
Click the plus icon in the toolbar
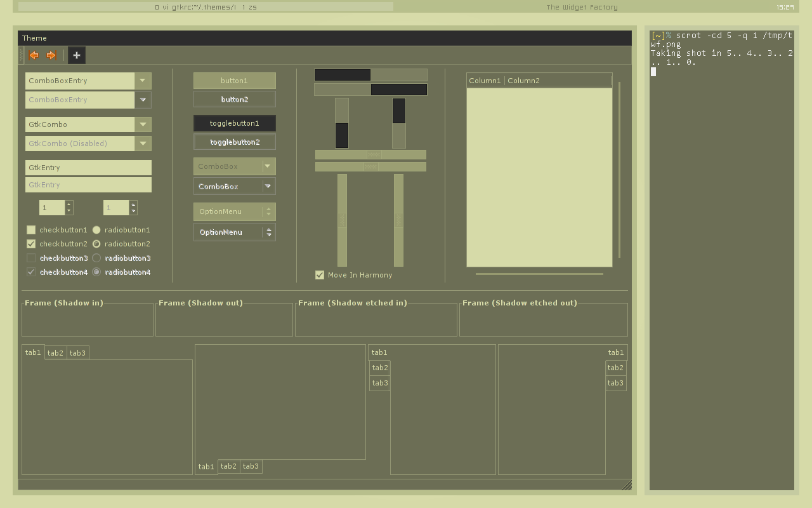(76, 55)
